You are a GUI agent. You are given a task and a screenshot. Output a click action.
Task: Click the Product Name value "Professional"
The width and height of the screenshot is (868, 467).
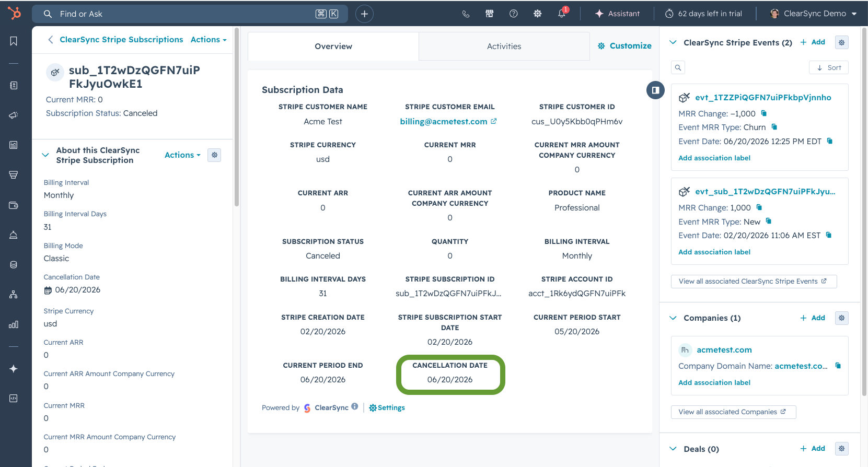pos(577,208)
